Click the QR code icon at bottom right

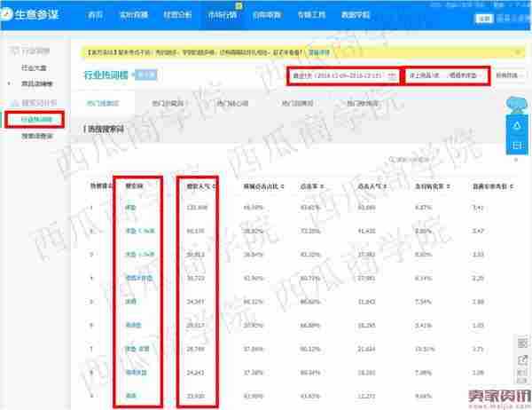point(522,343)
